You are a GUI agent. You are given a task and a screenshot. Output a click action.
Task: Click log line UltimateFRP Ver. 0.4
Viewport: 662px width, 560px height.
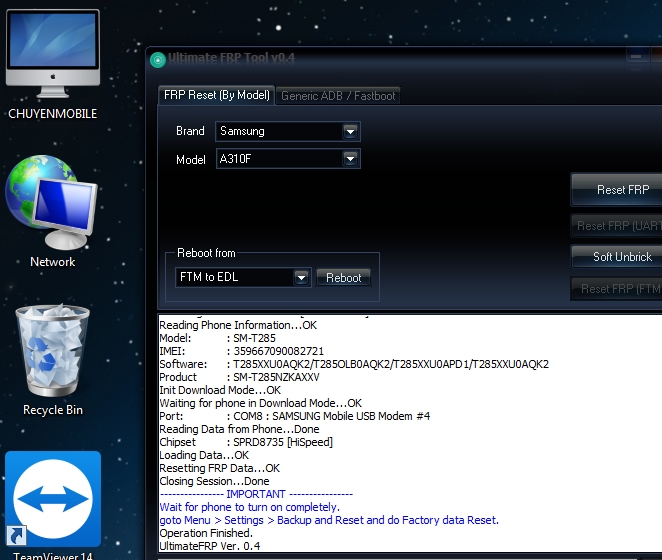pyautogui.click(x=210, y=546)
